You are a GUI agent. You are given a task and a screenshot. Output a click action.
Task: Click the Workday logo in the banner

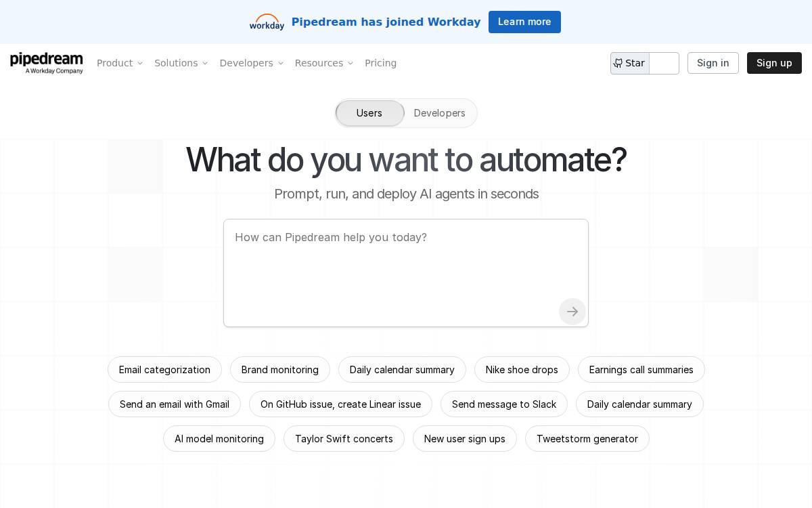267,22
